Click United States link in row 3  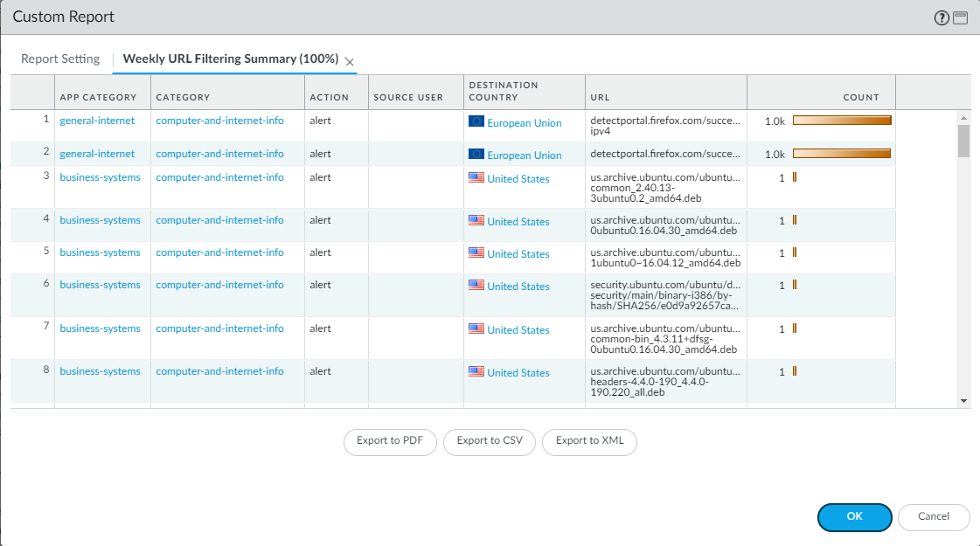click(518, 179)
